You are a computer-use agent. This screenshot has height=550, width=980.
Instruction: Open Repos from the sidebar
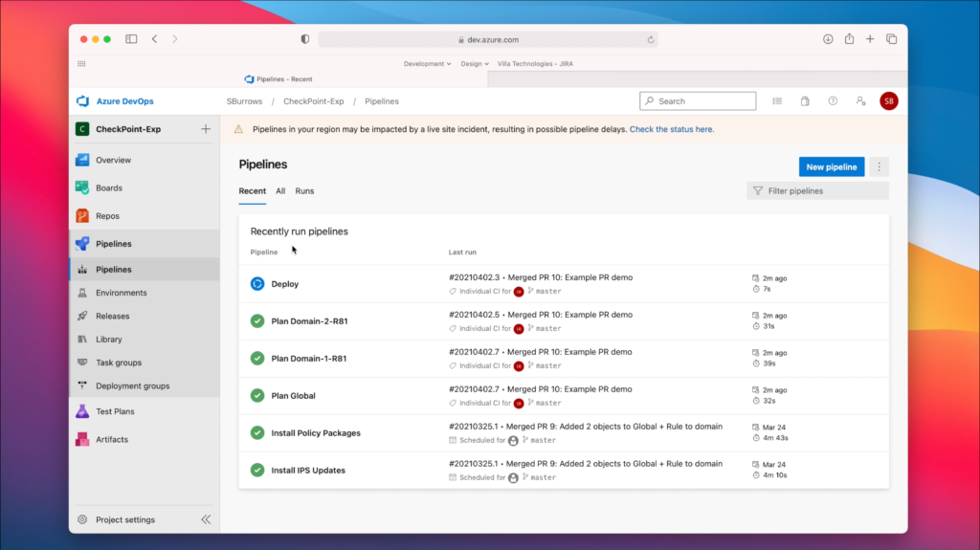[x=107, y=216]
